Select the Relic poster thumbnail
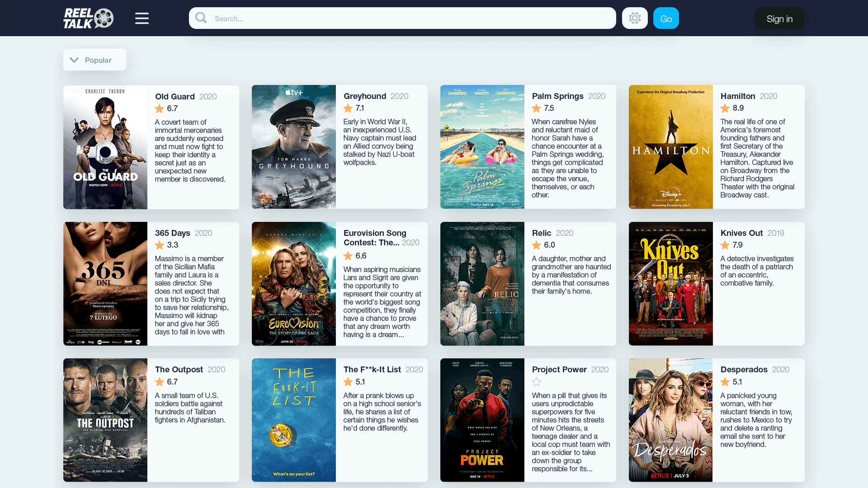Viewport: 868px width, 488px height. click(482, 284)
